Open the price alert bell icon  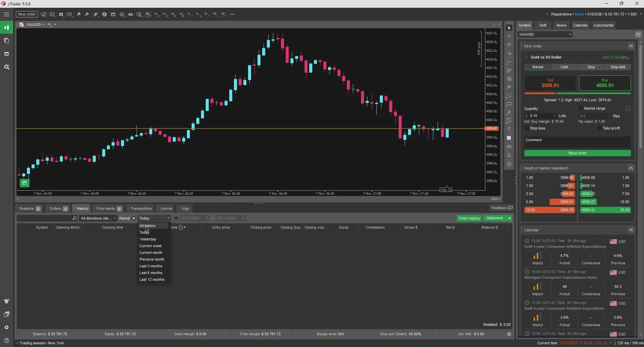509,155
